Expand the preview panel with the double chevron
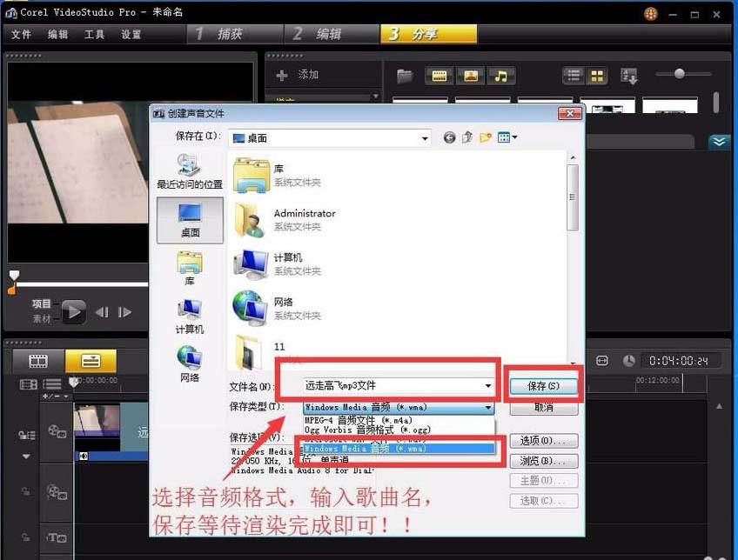The width and height of the screenshot is (738, 560). [720, 140]
